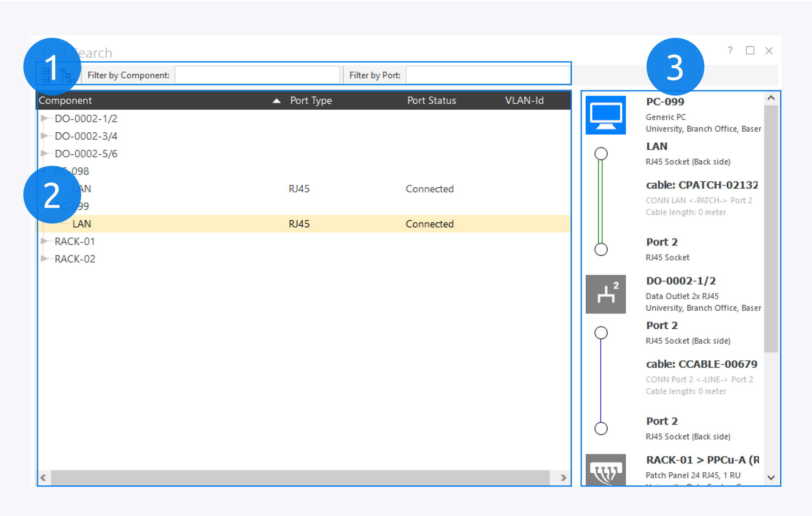Click Port 2 circle node below DO-0002-1/2
812x516 pixels.
coord(601,332)
